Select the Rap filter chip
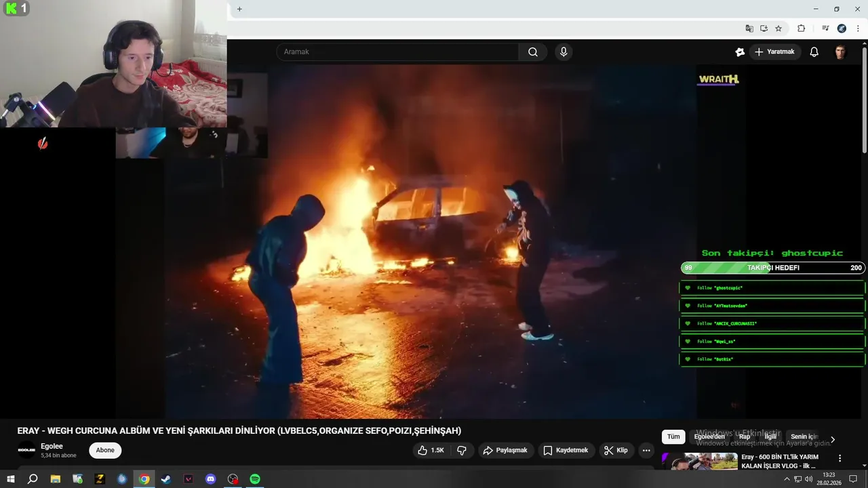 (x=745, y=437)
